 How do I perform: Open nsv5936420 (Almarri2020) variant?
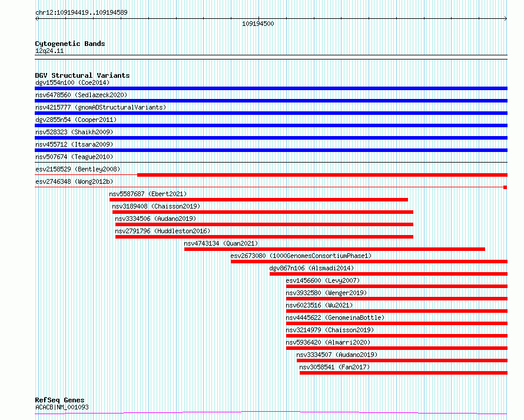(328, 342)
